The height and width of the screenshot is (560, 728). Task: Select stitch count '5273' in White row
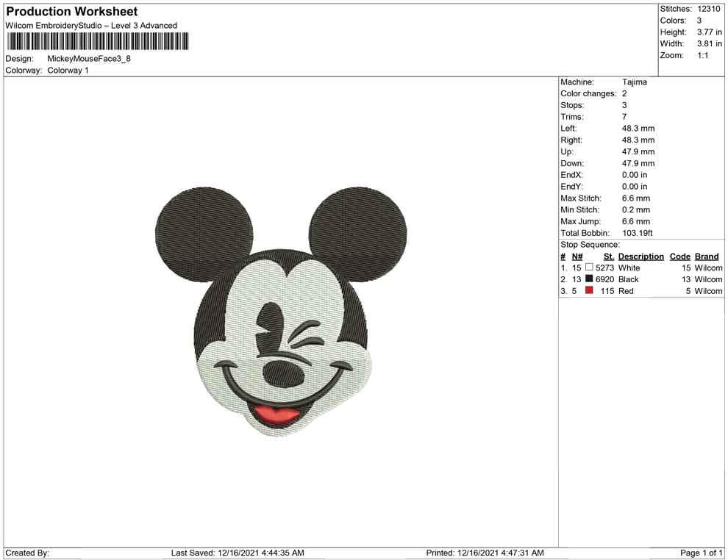point(604,268)
